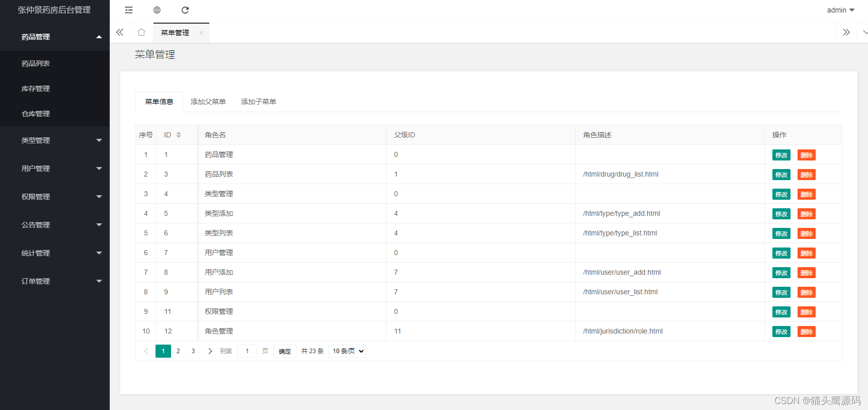Switch to the 添加子菜单 tab

click(x=259, y=102)
